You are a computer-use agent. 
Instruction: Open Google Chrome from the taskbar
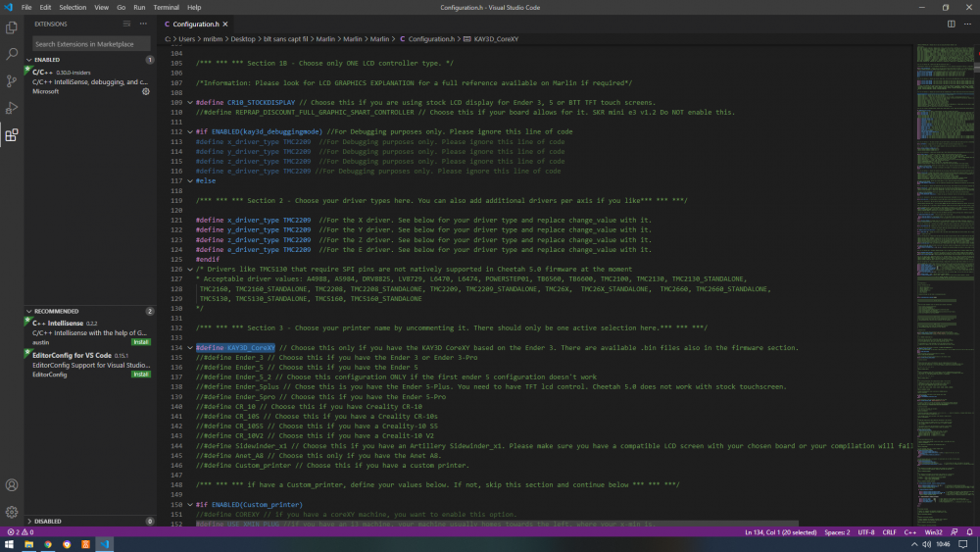[x=47, y=544]
